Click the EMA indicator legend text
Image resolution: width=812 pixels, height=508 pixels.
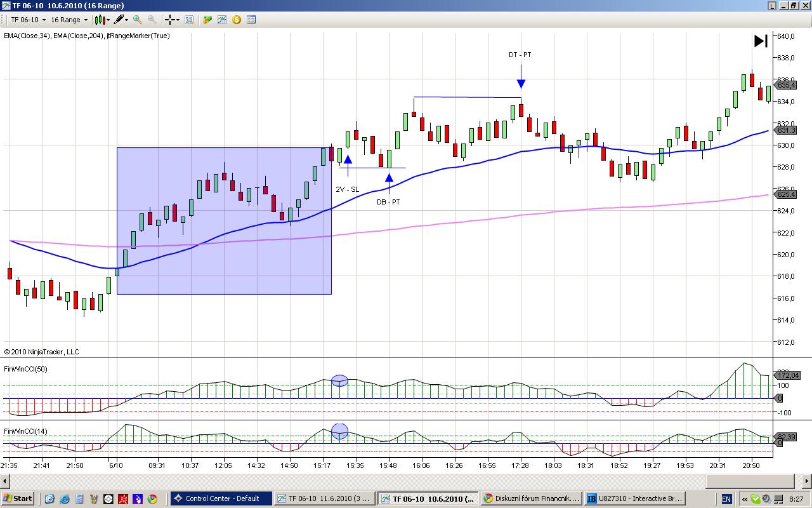[x=87, y=36]
